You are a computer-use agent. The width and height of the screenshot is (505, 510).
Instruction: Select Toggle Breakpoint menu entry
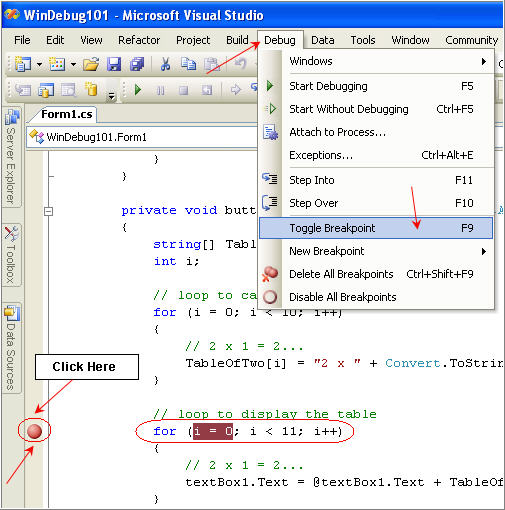(x=376, y=228)
